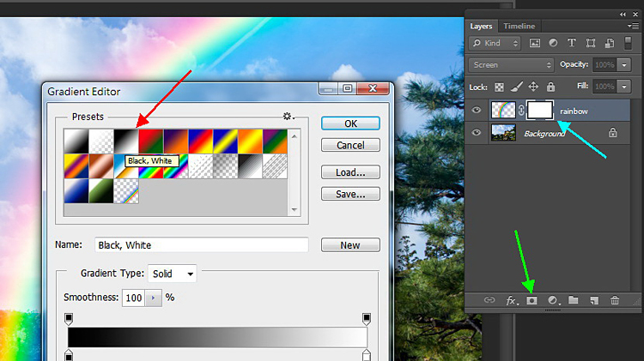The width and height of the screenshot is (644, 361).
Task: Open the Gradient Type Solid dropdown
Action: [x=172, y=274]
